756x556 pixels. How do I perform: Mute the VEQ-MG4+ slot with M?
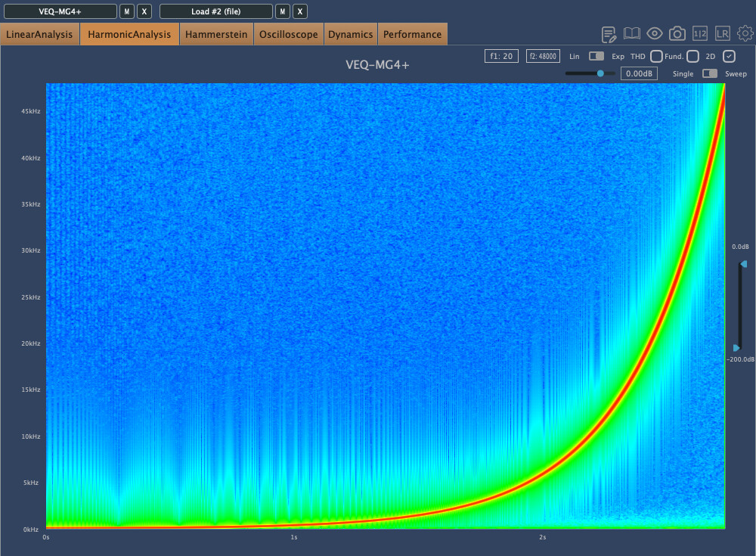click(x=127, y=11)
